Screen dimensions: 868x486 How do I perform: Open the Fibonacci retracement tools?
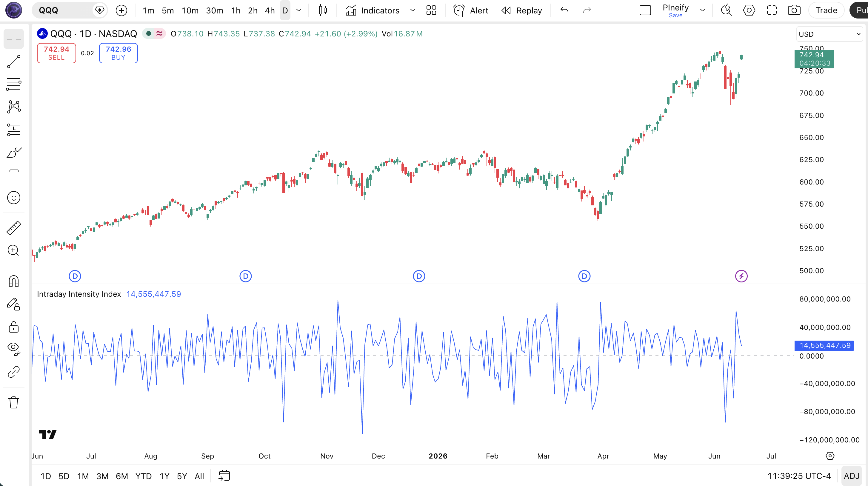14,84
